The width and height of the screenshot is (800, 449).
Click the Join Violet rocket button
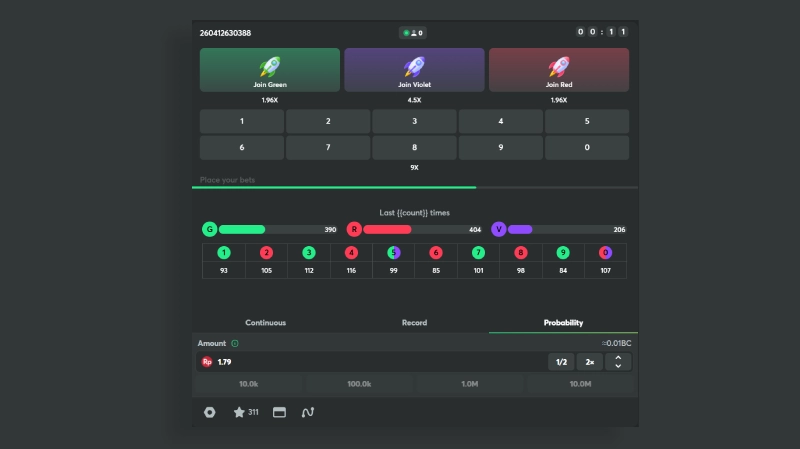414,70
